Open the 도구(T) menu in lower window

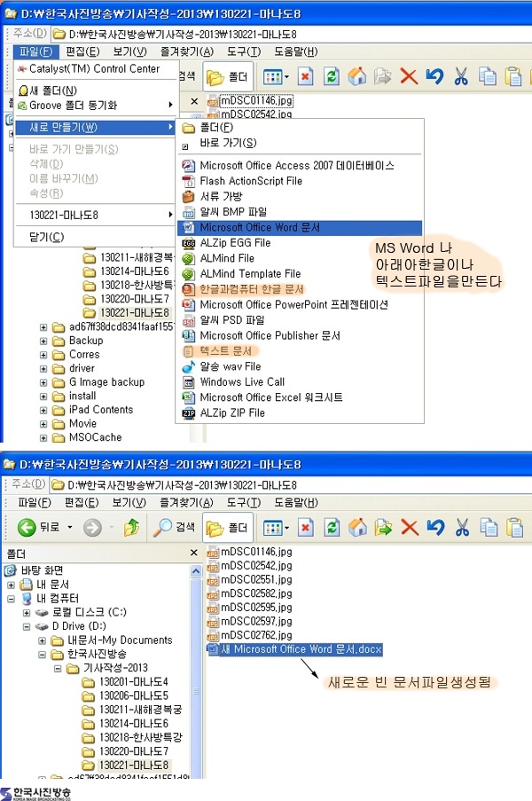[244, 503]
